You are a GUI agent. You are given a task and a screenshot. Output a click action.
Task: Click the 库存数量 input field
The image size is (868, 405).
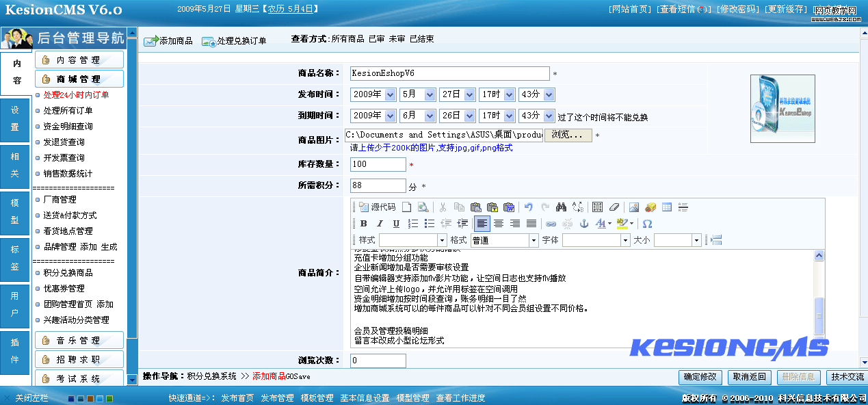(378, 164)
